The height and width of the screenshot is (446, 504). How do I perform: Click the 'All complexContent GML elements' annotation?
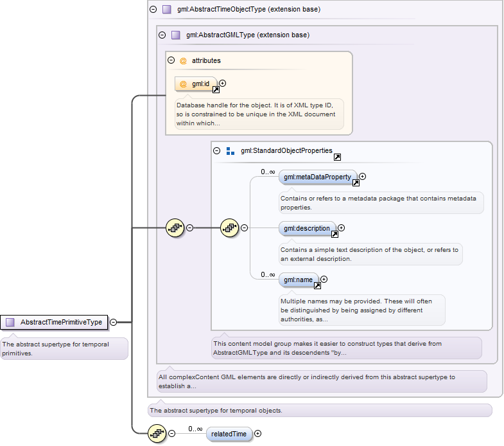tap(322, 382)
